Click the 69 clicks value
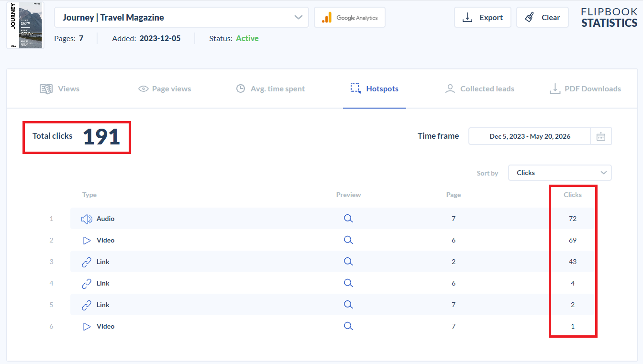Image resolution: width=643 pixels, height=364 pixels. 573,240
